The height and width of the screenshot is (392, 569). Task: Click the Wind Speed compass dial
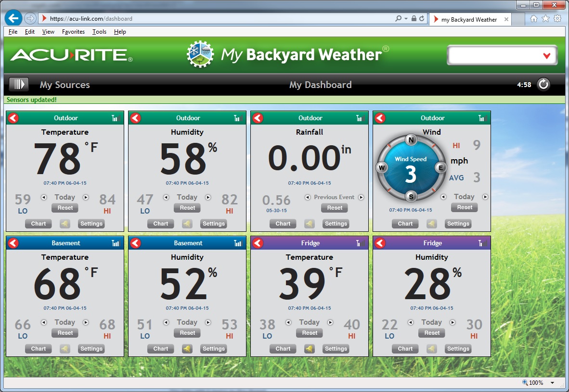click(411, 168)
